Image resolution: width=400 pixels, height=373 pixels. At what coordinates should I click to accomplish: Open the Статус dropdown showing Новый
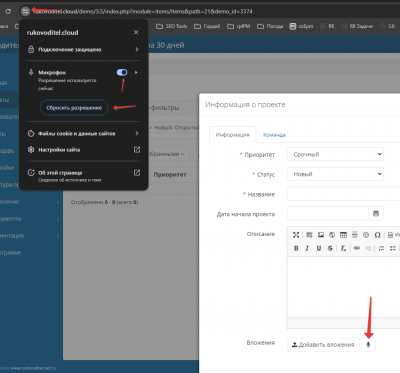click(335, 174)
